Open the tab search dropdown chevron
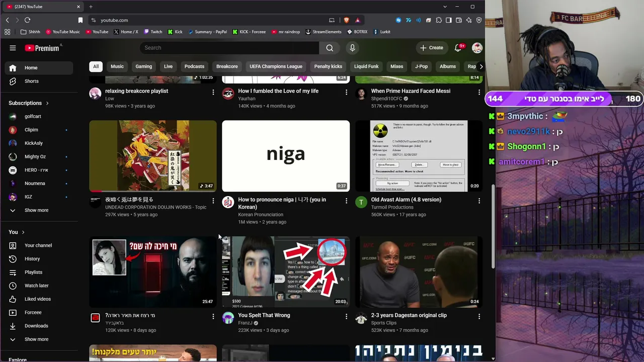Screen dimensions: 644x362 point(445,7)
